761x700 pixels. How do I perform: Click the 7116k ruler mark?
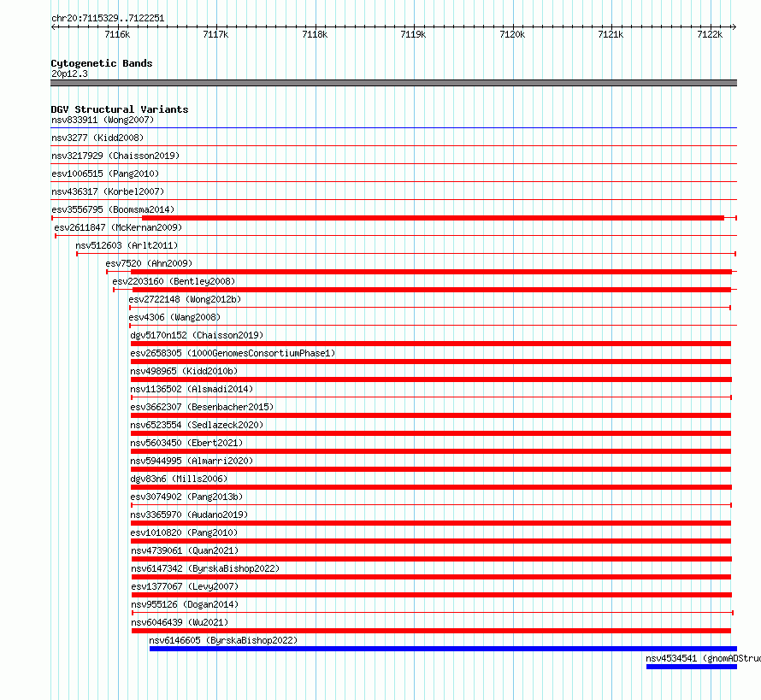point(117,34)
